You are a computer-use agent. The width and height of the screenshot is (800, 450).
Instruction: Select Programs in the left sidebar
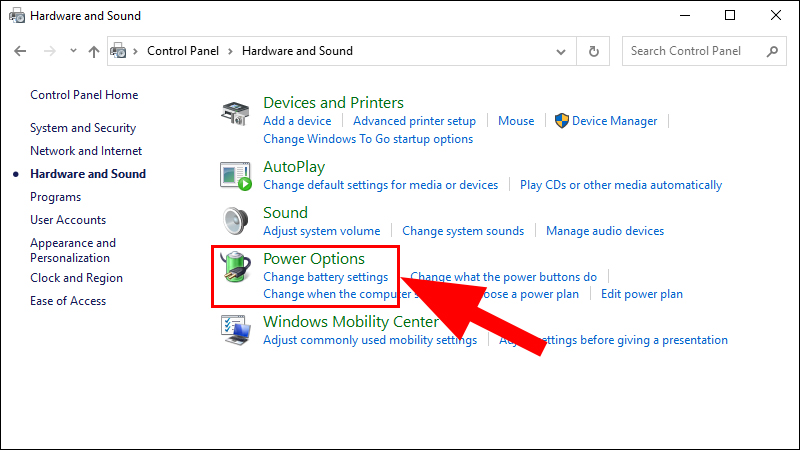tap(55, 197)
